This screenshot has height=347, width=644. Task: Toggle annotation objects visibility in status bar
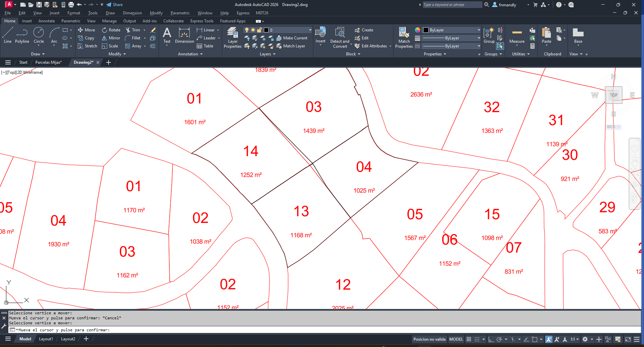549,339
